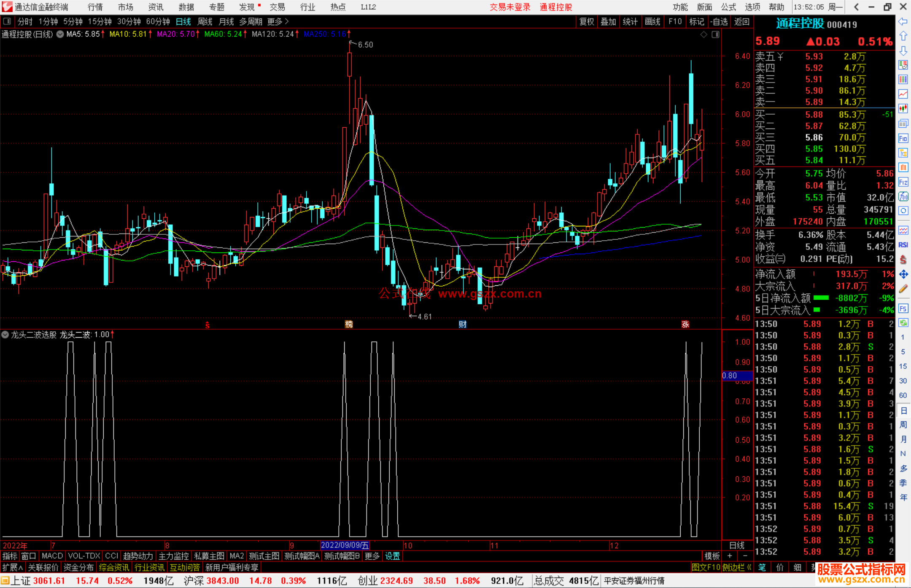Click the 2022/09/09 date marker on timeline
The height and width of the screenshot is (588, 911).
tap(345, 545)
